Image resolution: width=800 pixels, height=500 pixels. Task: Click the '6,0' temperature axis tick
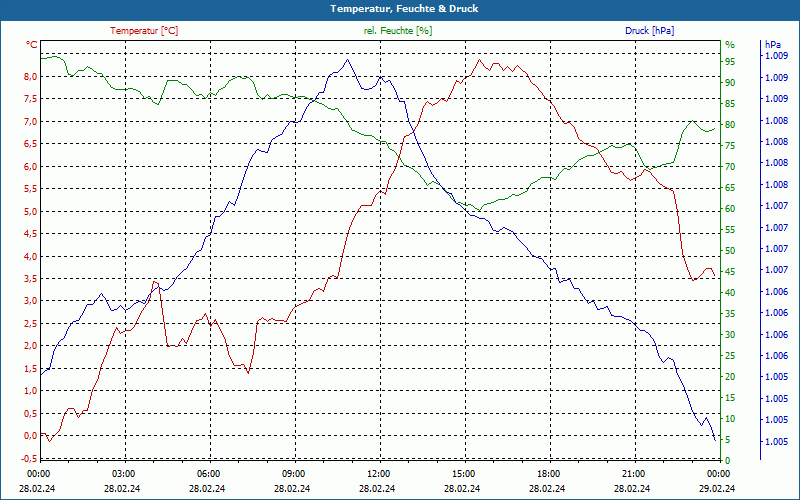click(x=31, y=166)
